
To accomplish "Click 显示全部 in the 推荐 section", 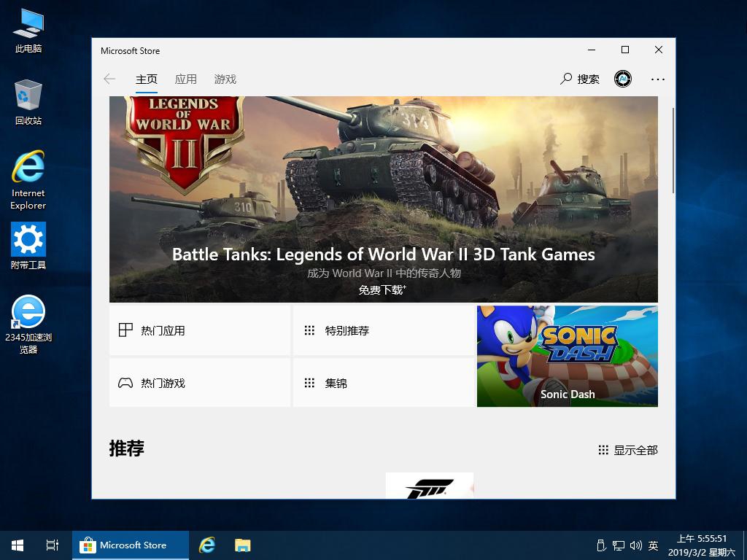I will [x=628, y=450].
